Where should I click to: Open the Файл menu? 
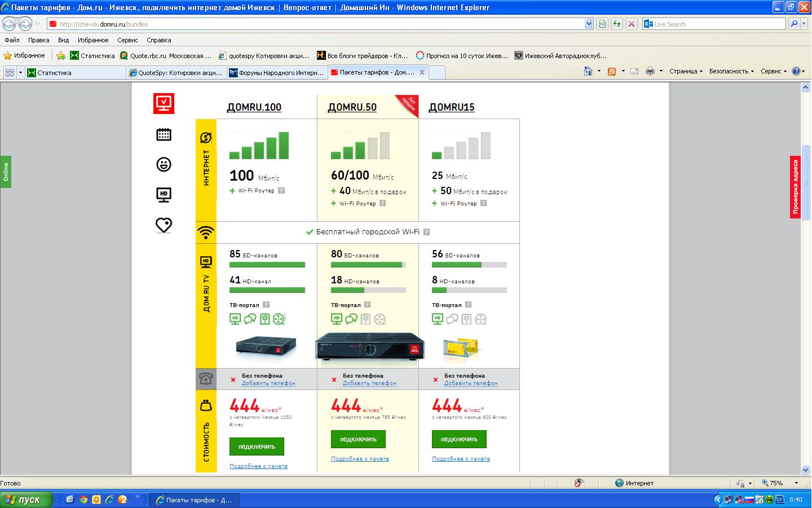12,40
